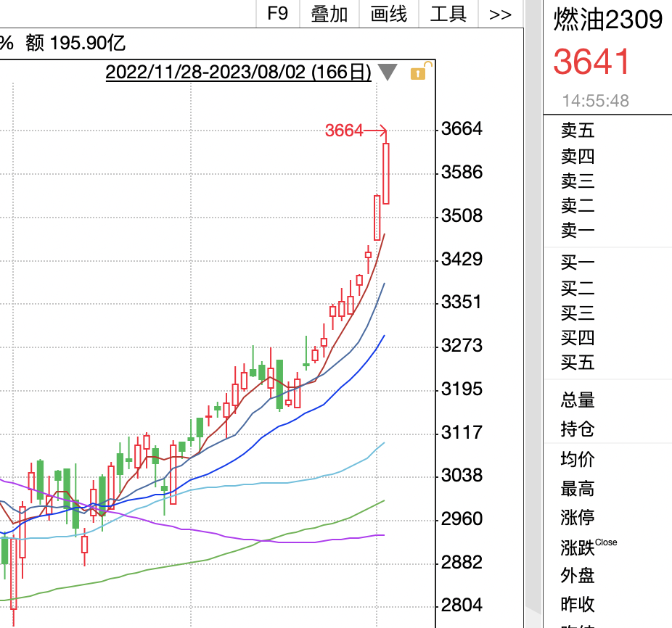The image size is (672, 628).
Task: Select the 买四 order row
Action: click(578, 337)
